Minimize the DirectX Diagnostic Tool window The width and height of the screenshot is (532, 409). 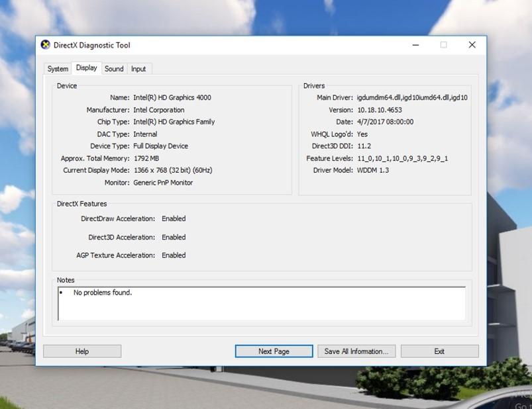[x=415, y=45]
